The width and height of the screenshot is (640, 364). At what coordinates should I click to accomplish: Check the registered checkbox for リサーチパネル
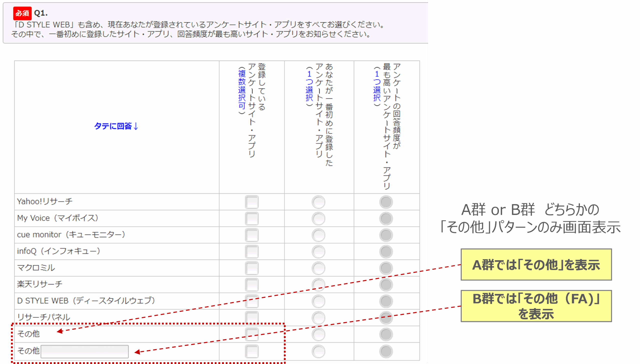[251, 317]
